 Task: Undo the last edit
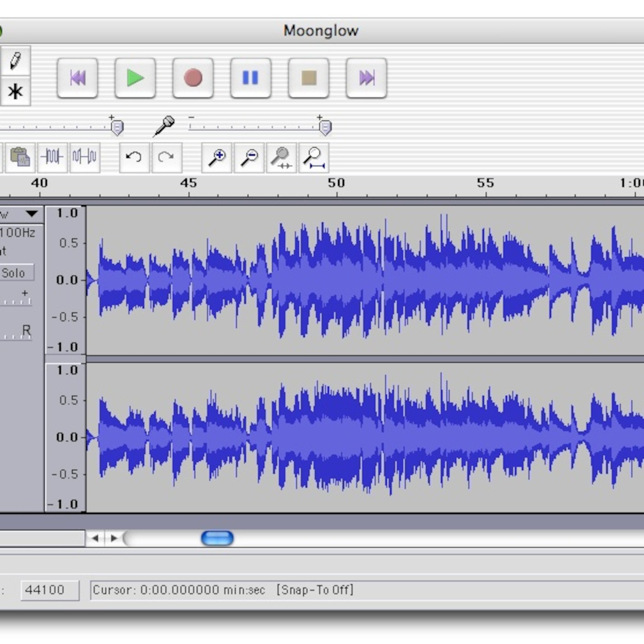pyautogui.click(x=134, y=157)
